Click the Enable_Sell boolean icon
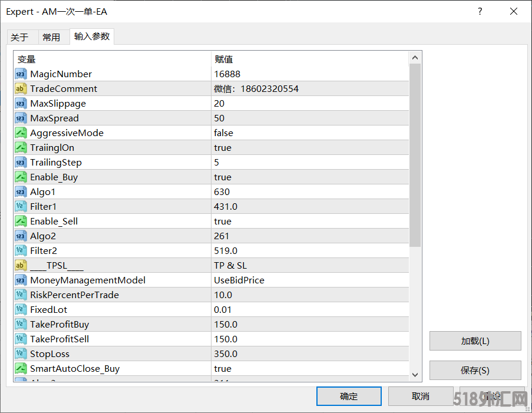Screen dimensions: 532x413 click(x=21, y=222)
